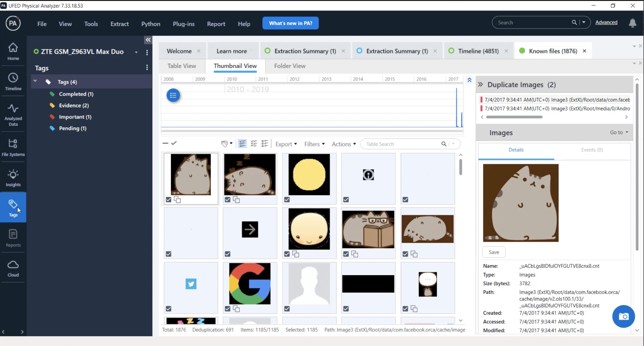Image resolution: width=644 pixels, height=346 pixels.
Task: Click the What's new in PA? button
Action: tap(290, 23)
